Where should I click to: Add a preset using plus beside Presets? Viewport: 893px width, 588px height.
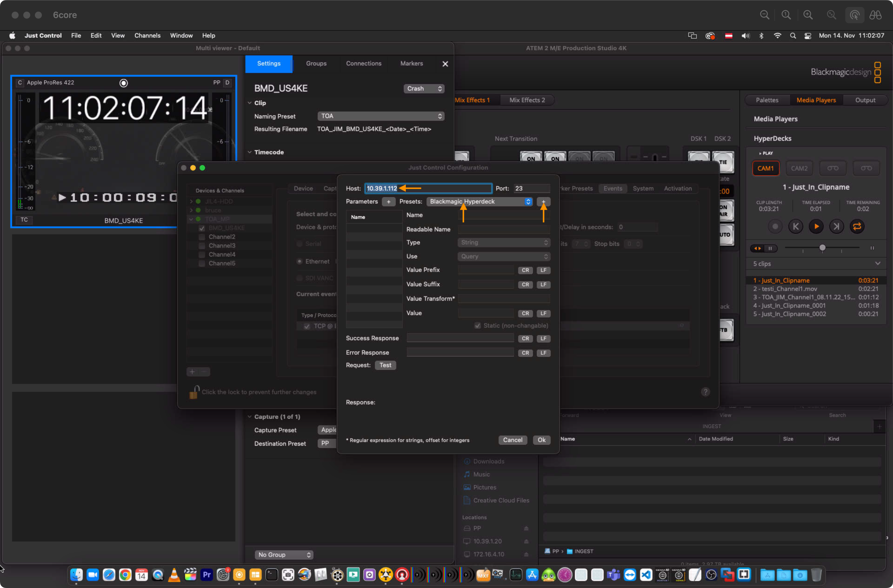(543, 202)
